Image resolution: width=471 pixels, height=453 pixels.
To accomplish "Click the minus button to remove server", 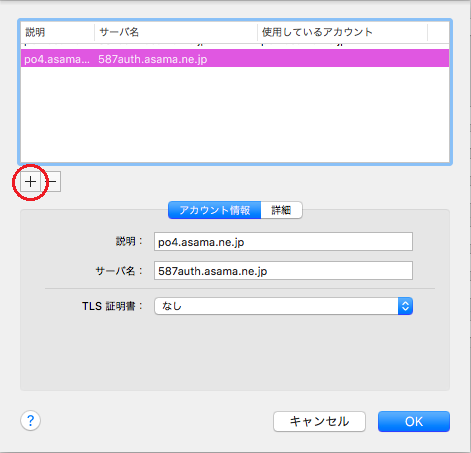I will (x=51, y=182).
